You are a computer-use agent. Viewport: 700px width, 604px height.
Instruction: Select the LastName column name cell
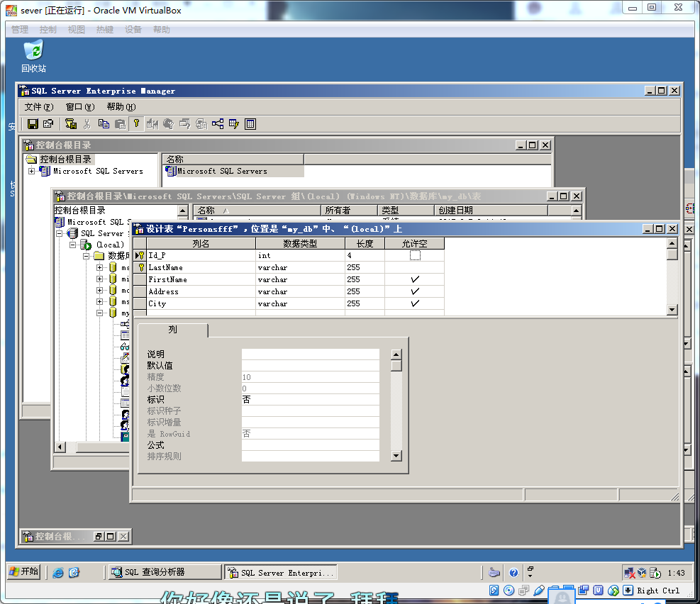click(201, 268)
